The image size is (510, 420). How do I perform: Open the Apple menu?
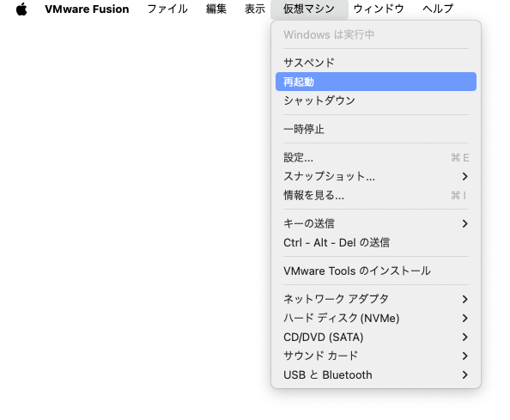point(21,9)
